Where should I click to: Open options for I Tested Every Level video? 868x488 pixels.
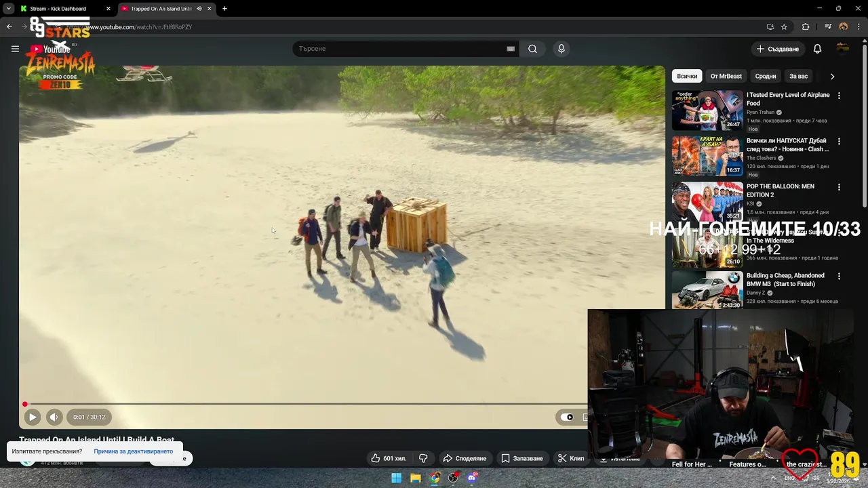(839, 96)
